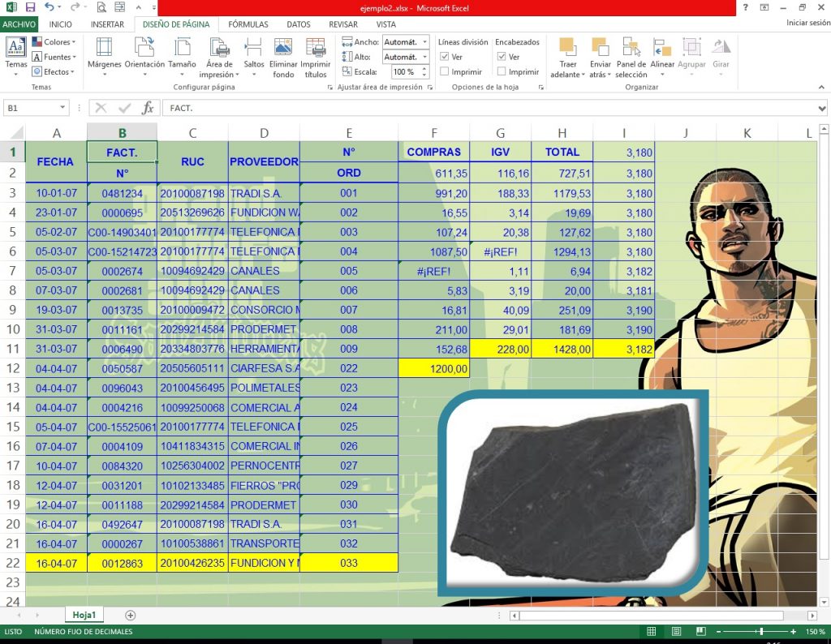Click the cancel X icon in formula bar
Screen dimensions: 831x644
(101, 108)
